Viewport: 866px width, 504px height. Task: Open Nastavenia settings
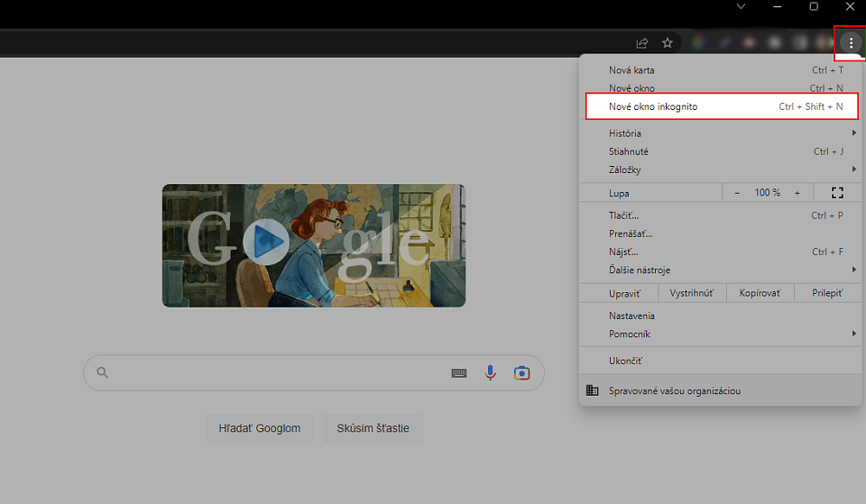pos(720,316)
